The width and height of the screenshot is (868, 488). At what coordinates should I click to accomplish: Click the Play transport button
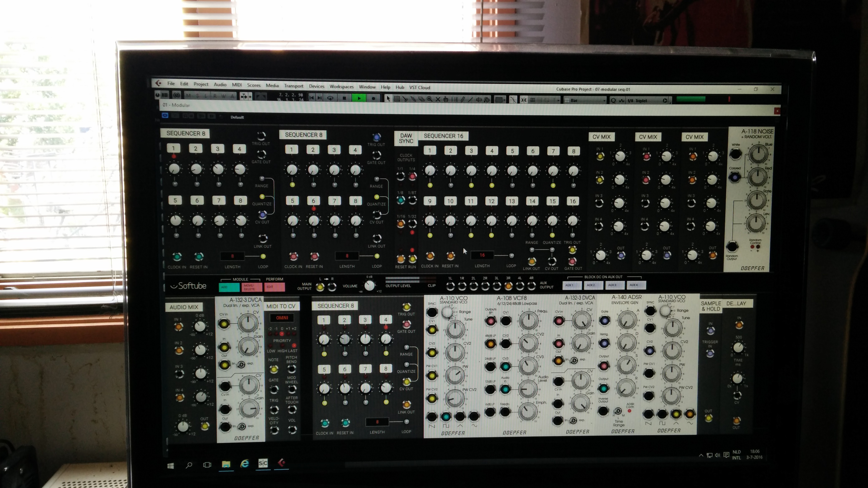(x=359, y=98)
